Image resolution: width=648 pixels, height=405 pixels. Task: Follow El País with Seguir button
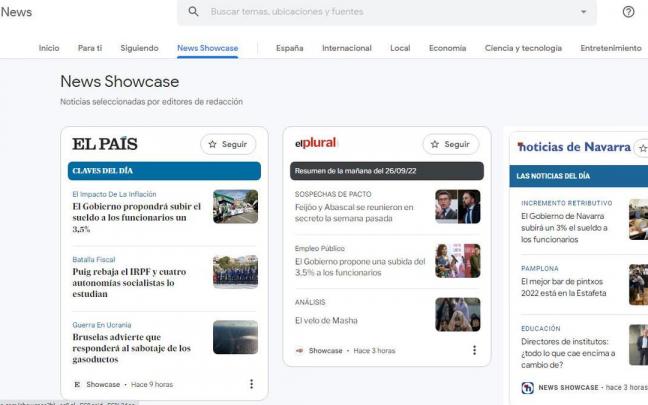tap(228, 144)
